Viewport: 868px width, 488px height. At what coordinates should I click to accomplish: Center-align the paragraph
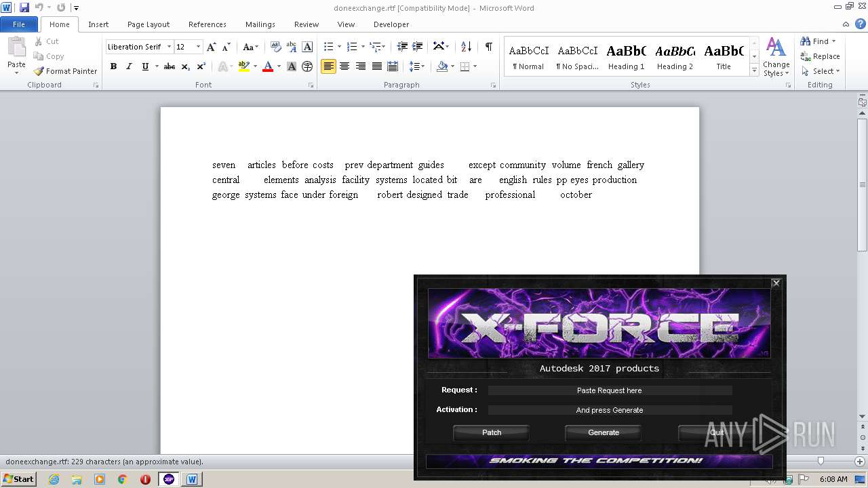tap(344, 66)
